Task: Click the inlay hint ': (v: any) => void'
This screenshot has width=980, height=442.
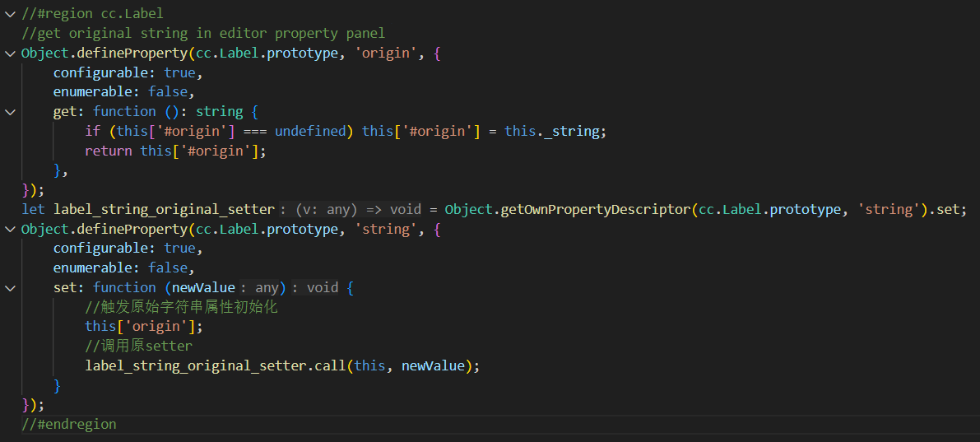Action: pos(350,209)
